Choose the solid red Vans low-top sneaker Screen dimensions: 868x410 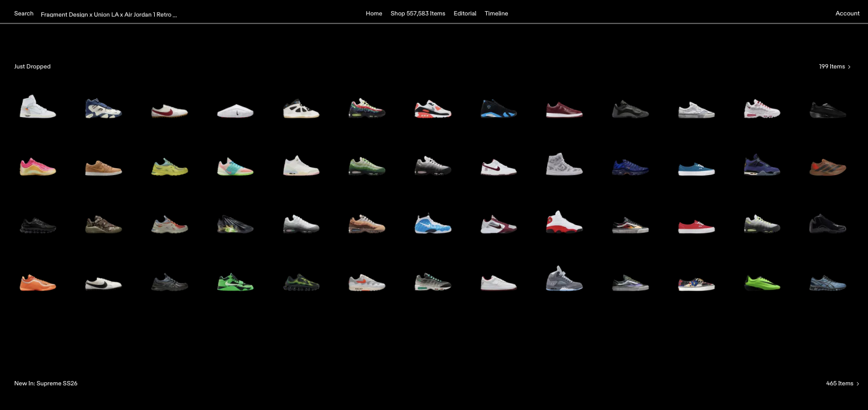(x=696, y=226)
